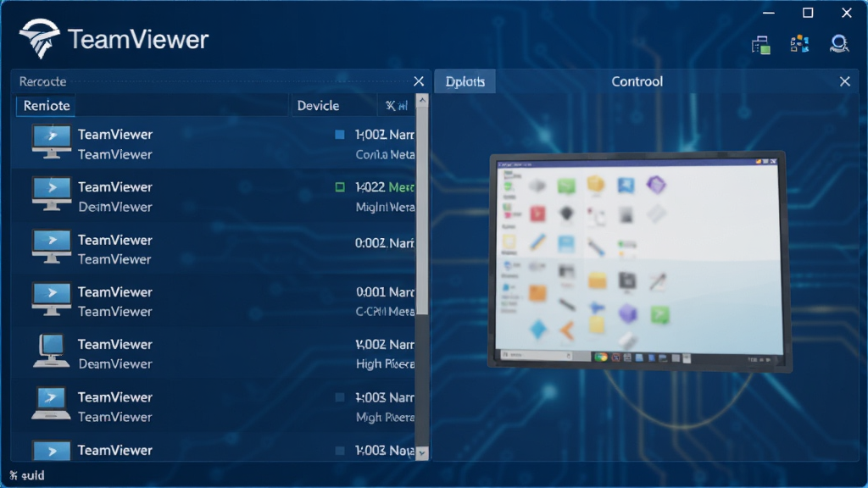Click the '0:002 Narr' value
Image resolution: width=868 pixels, height=488 pixels.
384,243
